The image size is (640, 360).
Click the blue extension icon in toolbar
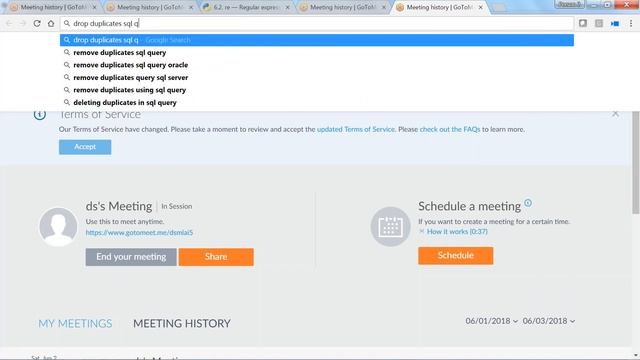[615, 24]
